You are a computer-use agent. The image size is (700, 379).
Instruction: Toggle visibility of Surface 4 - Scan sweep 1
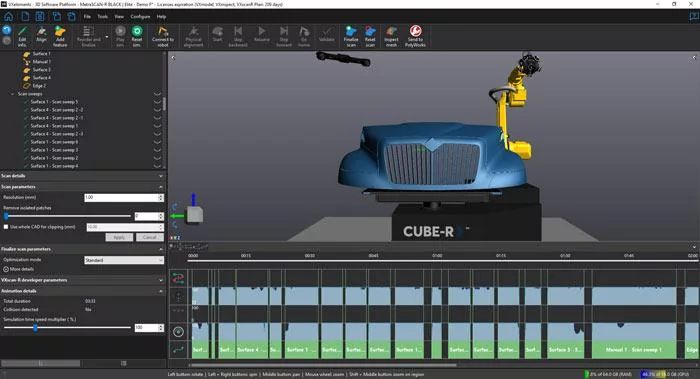[157, 126]
